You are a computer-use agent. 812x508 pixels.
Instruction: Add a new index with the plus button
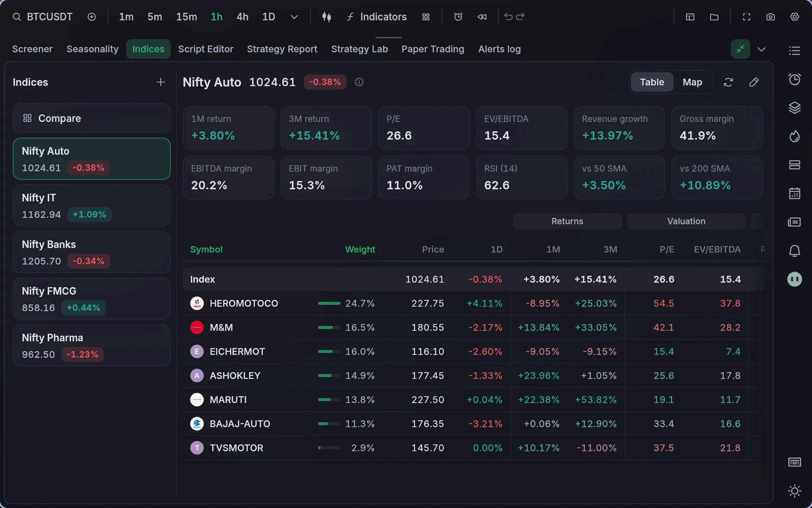point(161,82)
